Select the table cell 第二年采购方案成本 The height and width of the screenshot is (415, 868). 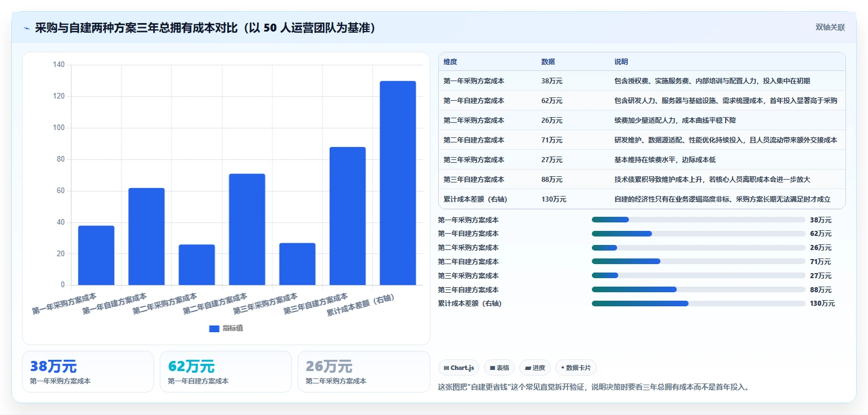(x=474, y=121)
